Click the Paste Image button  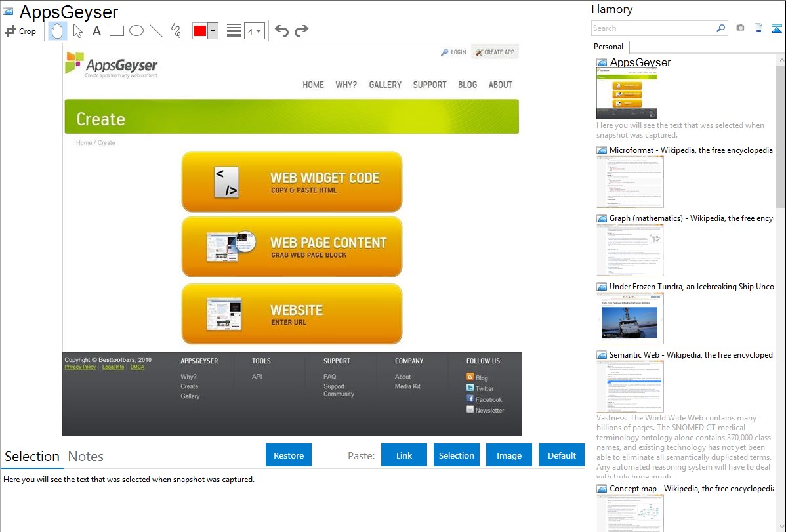pos(508,455)
